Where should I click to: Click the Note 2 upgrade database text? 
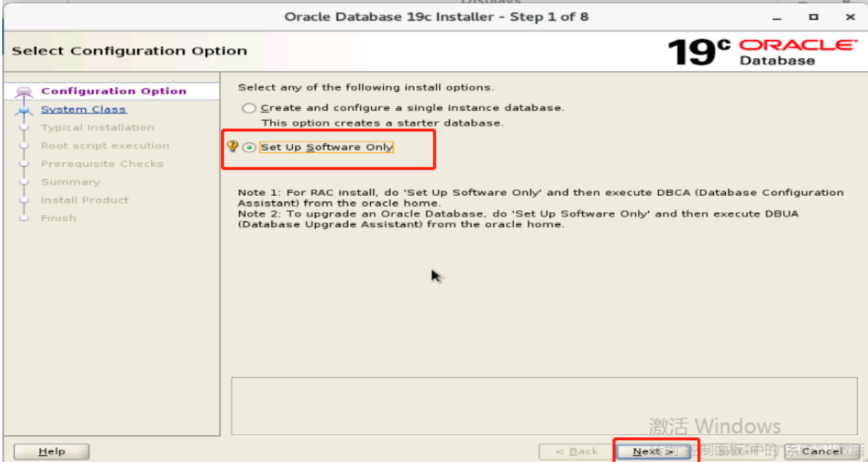tap(518, 219)
